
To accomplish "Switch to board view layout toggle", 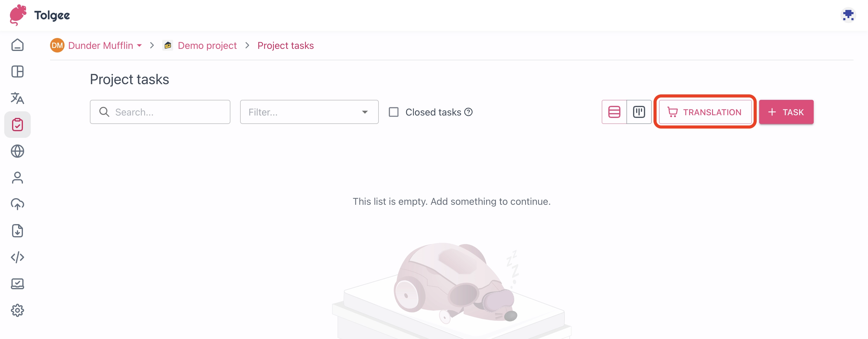I will [639, 112].
